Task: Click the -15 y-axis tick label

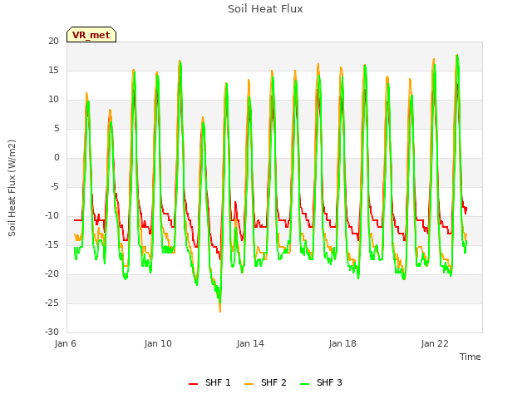Action: point(52,245)
